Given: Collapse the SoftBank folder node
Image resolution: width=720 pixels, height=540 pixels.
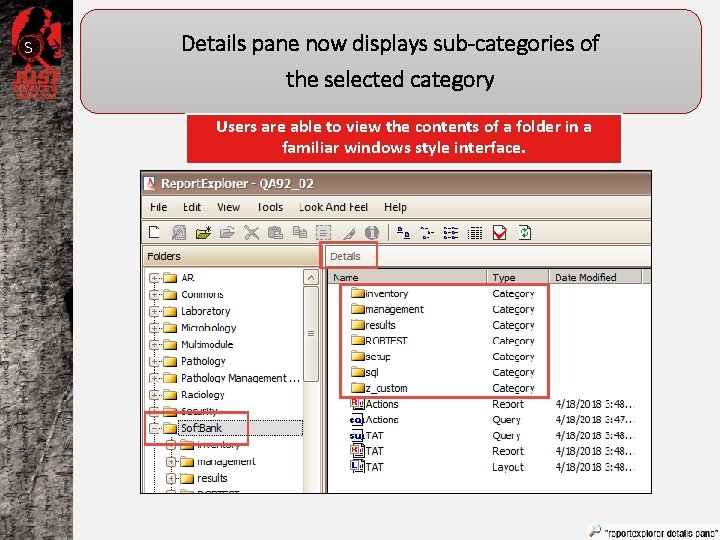Looking at the screenshot, I should 154,428.
